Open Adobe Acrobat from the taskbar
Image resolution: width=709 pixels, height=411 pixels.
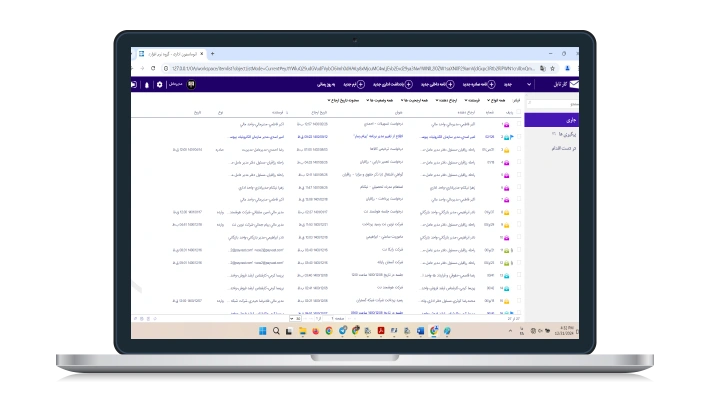[381, 331]
